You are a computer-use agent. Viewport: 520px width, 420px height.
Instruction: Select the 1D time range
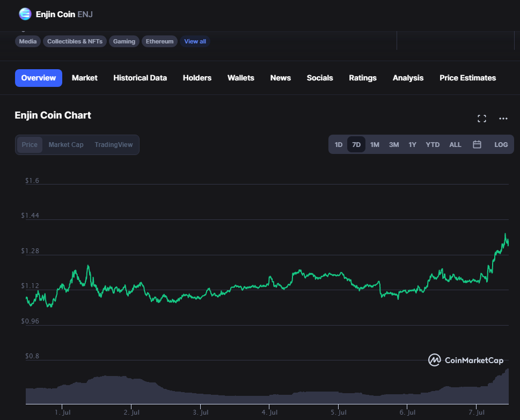(339, 145)
